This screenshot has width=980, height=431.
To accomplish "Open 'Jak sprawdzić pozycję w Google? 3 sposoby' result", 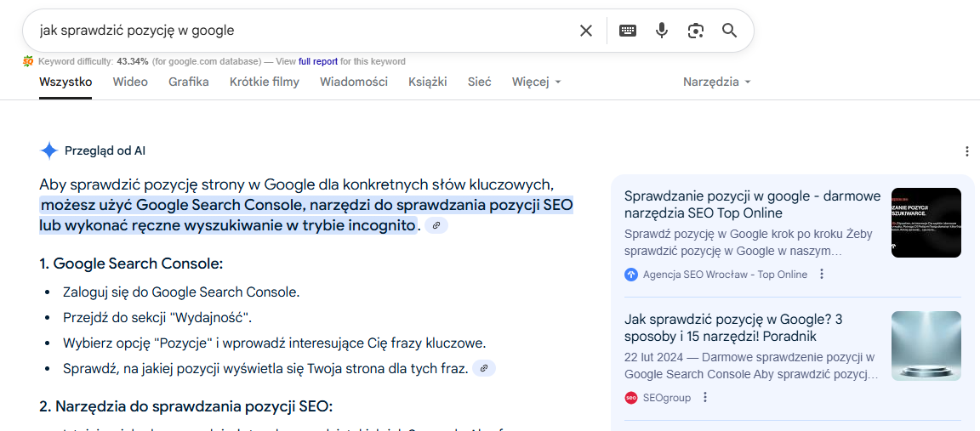I will (x=734, y=328).
